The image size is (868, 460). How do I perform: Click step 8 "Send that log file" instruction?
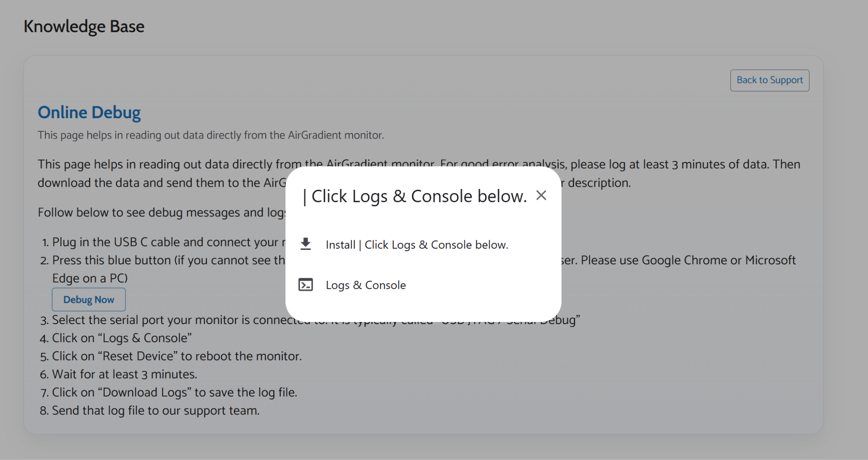tap(156, 411)
